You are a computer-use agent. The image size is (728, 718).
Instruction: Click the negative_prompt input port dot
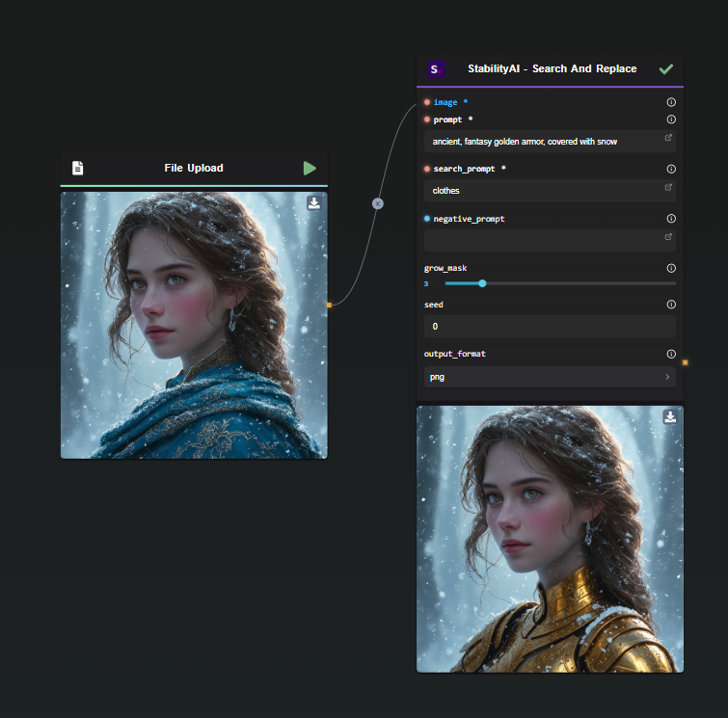(x=427, y=219)
